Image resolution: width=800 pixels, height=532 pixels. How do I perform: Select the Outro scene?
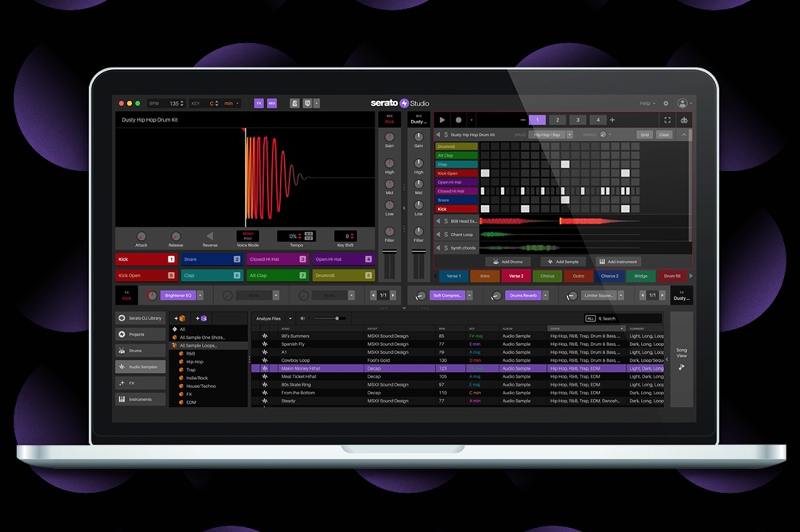(x=579, y=276)
